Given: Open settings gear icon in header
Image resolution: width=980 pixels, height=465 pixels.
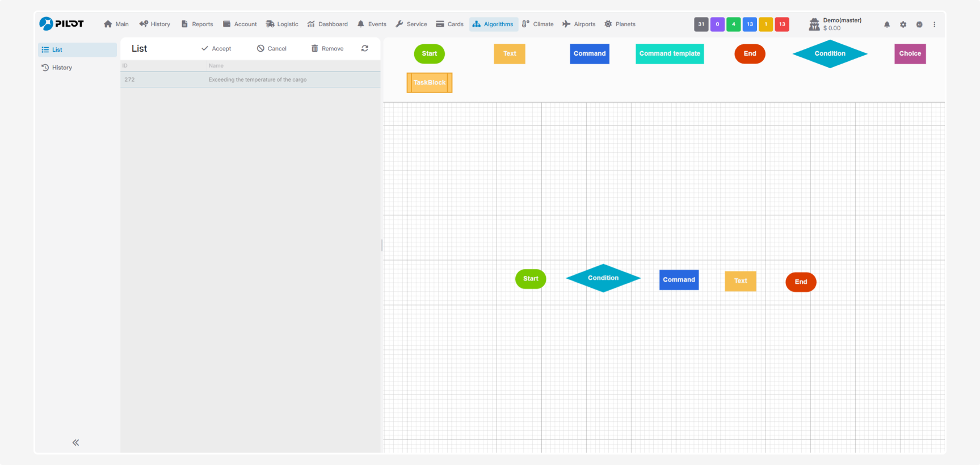Looking at the screenshot, I should point(903,24).
